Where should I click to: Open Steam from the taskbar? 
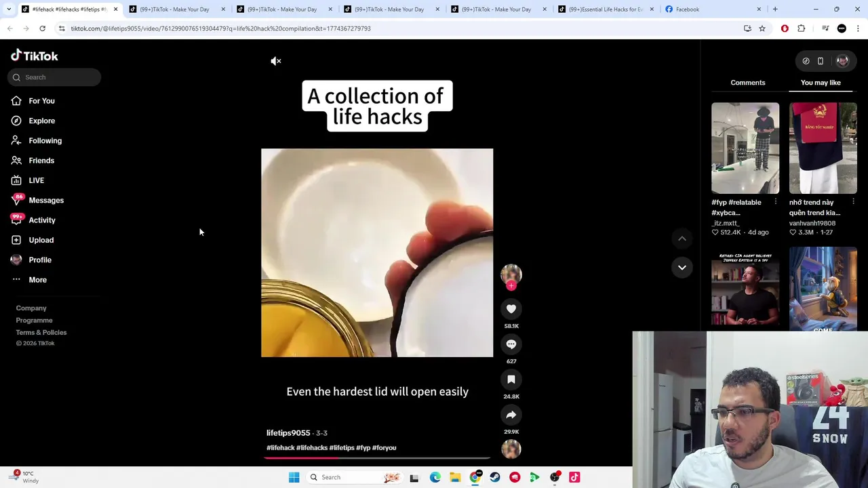tap(495, 477)
